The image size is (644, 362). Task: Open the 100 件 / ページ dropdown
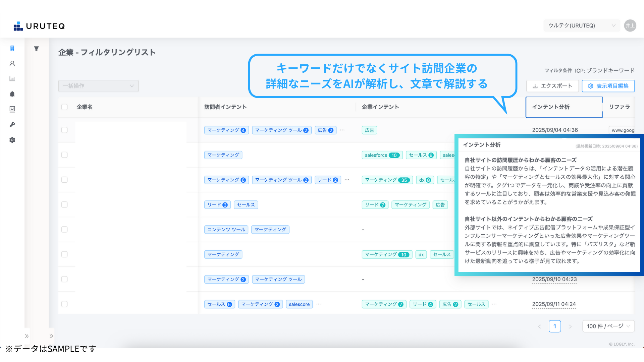point(608,326)
